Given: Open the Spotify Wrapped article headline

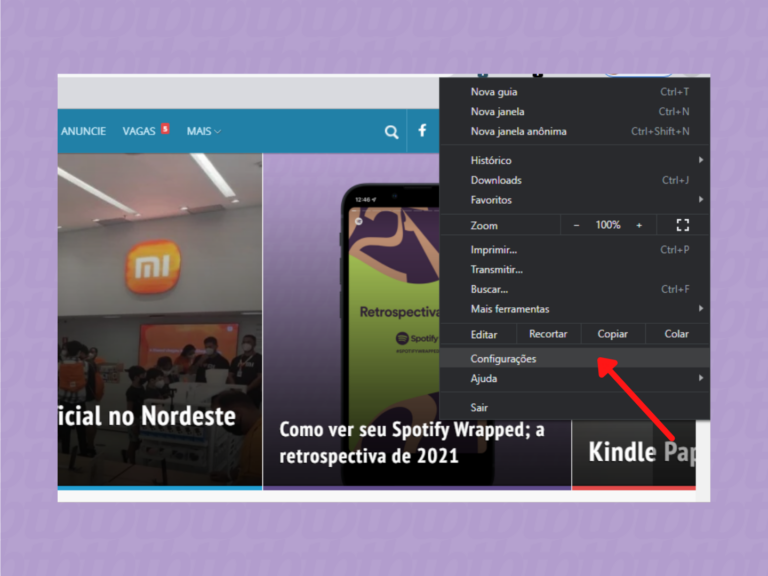Looking at the screenshot, I should 412,443.
